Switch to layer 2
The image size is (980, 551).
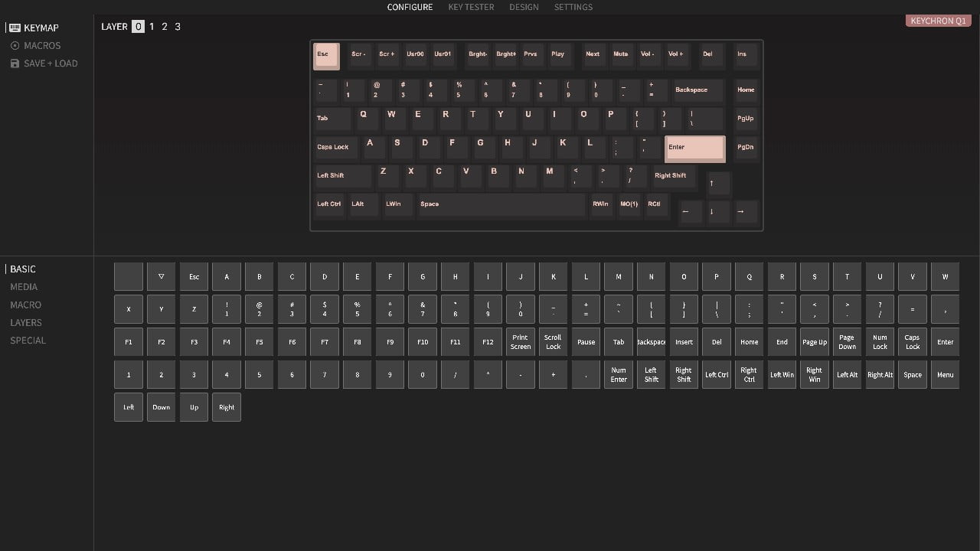coord(165,27)
